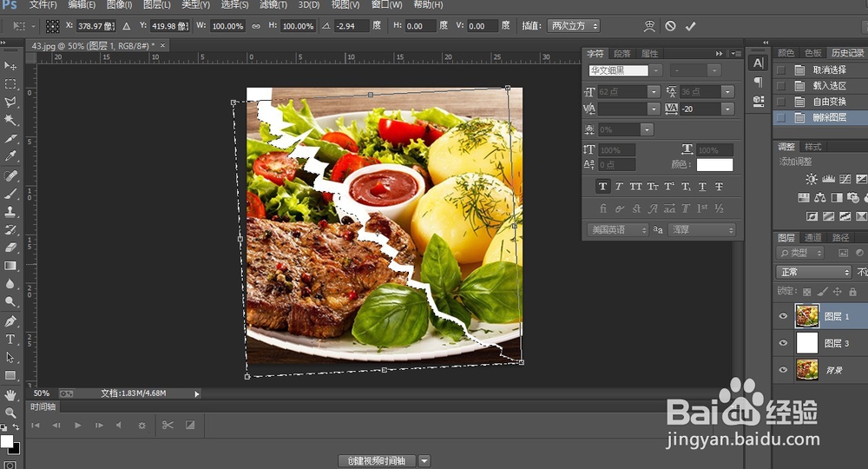Select the Pen tool
This screenshot has height=469, width=868.
coord(10,321)
